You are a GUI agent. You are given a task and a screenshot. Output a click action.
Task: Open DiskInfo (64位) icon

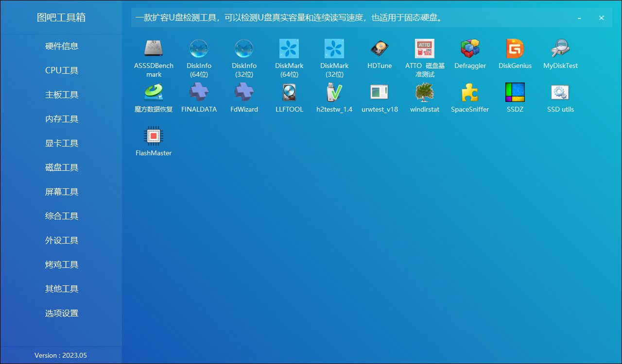coord(199,49)
